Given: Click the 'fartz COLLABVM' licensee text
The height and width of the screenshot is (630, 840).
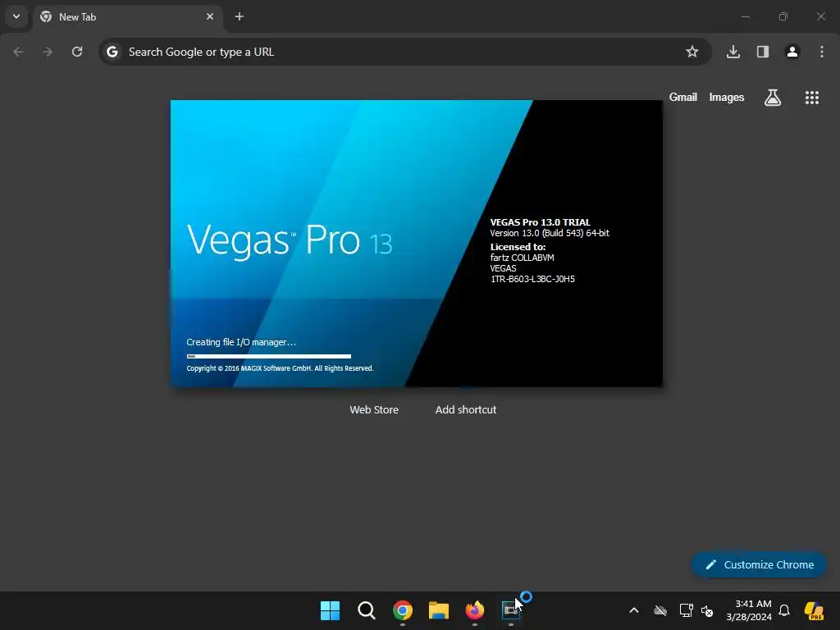Looking at the screenshot, I should click(523, 258).
